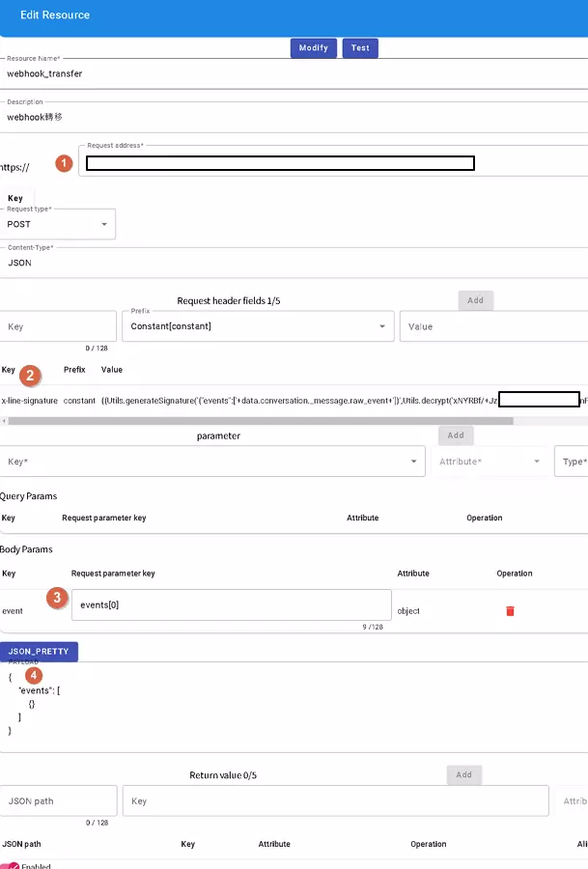Click Add for request header fields
Screen dimensions: 588x869
475,300
